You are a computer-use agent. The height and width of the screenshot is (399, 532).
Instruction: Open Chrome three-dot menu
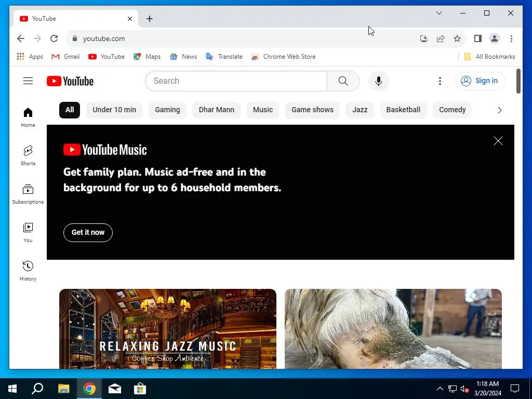click(x=511, y=38)
